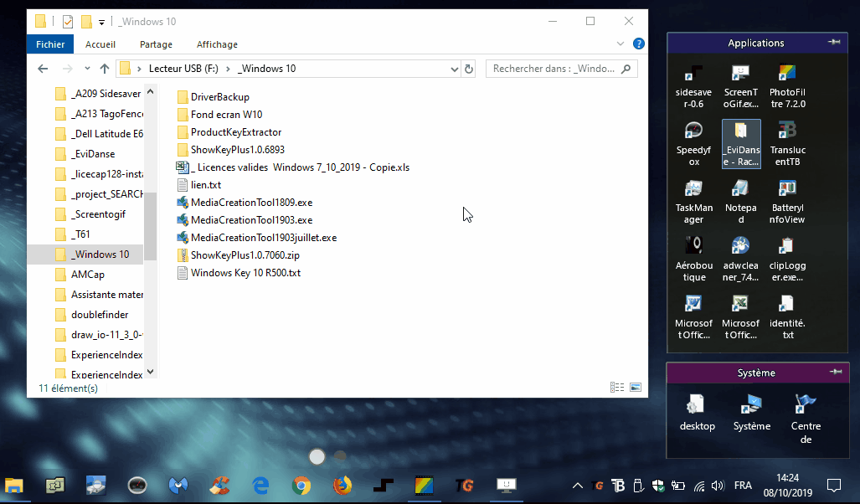Select MediaCreationTool1809.exe file
Viewport: 860px width, 504px height.
tap(244, 203)
